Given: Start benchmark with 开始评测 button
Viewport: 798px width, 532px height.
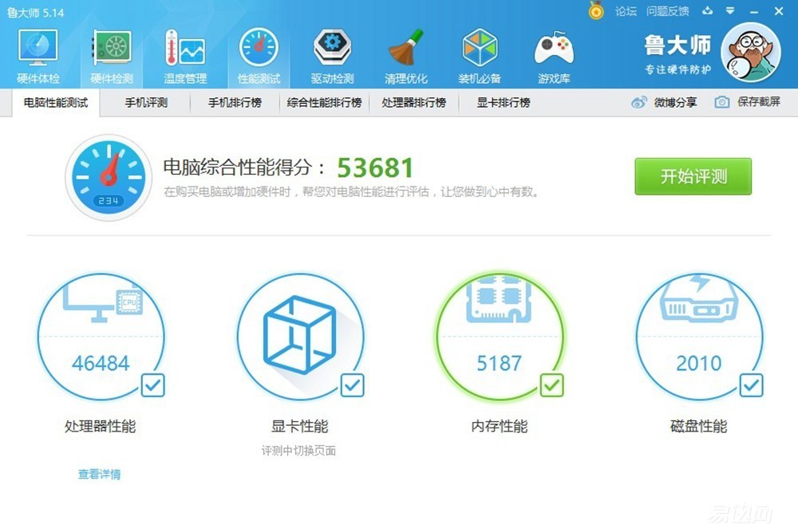Looking at the screenshot, I should tap(693, 176).
